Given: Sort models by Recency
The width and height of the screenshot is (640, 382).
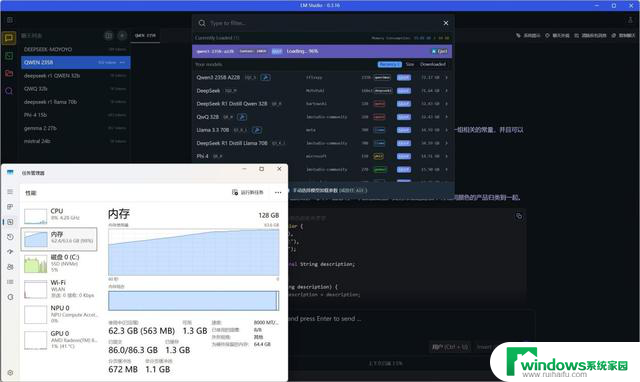Looking at the screenshot, I should pyautogui.click(x=389, y=64).
